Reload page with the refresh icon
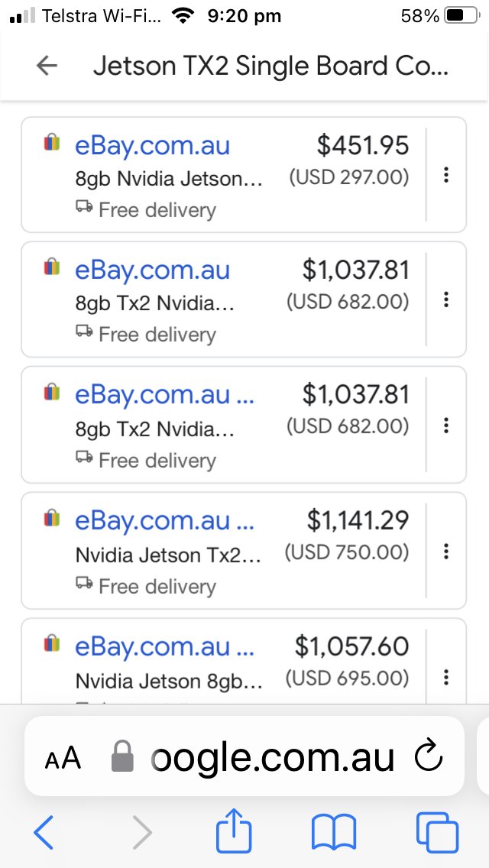Viewport: 489px width, 868px height. pyautogui.click(x=428, y=757)
